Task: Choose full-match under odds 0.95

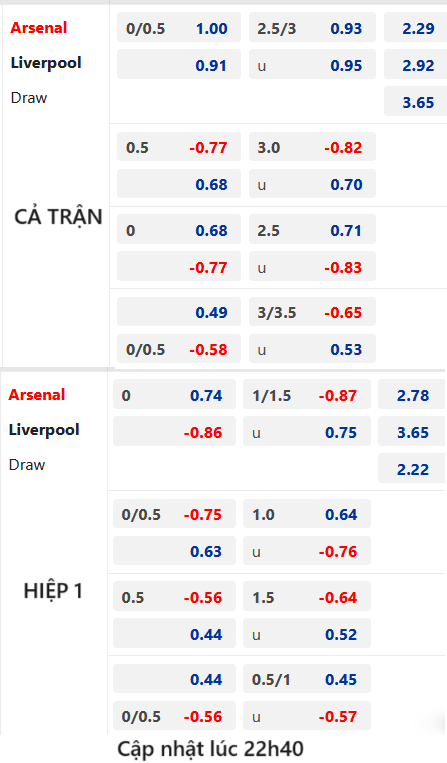Action: pos(312,64)
